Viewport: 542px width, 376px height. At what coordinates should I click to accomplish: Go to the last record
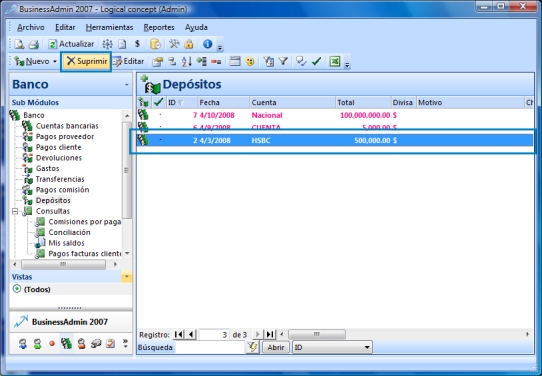pos(270,335)
